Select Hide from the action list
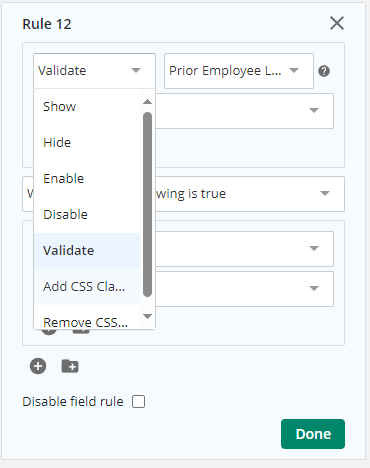Image resolution: width=370 pixels, height=468 pixels. point(87,143)
